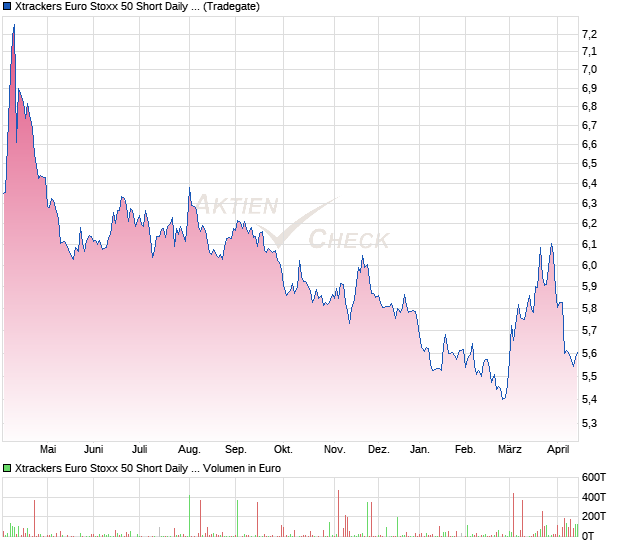The height and width of the screenshot is (546, 620).
Task: Click the 'Aug.' month label
Action: (x=189, y=450)
